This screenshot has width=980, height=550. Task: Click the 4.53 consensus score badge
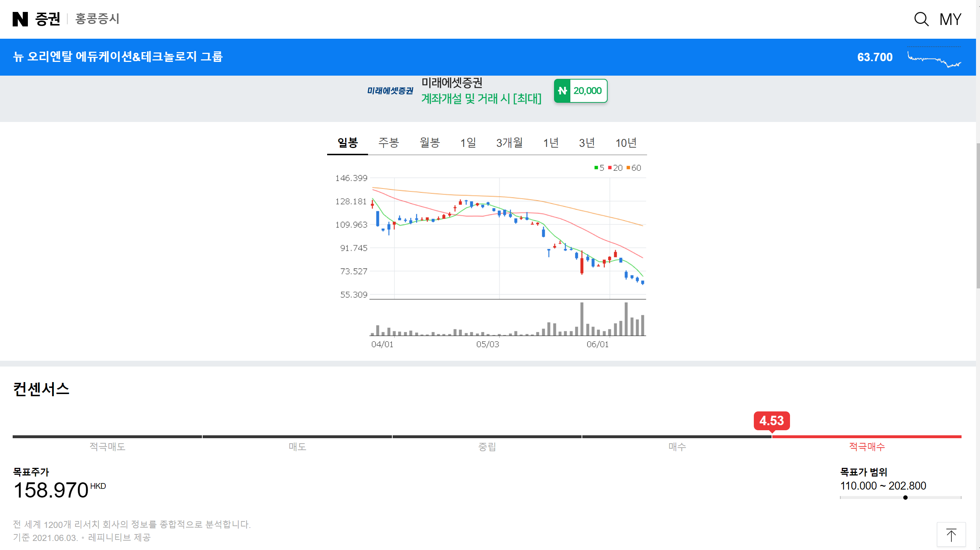(772, 421)
